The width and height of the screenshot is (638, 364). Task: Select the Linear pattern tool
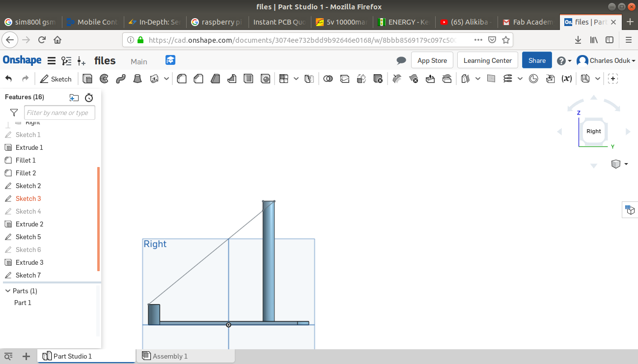[x=283, y=79]
